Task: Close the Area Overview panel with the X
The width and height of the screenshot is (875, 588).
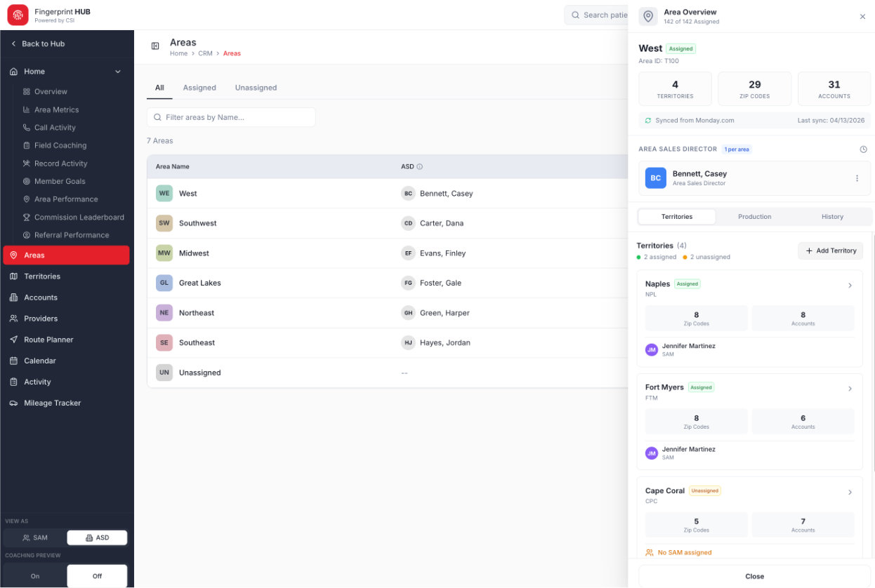Action: coord(862,17)
